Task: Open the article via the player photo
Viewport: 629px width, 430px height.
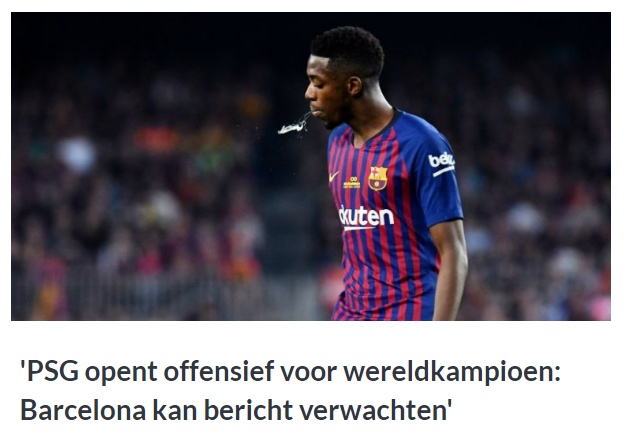Action: [x=311, y=166]
